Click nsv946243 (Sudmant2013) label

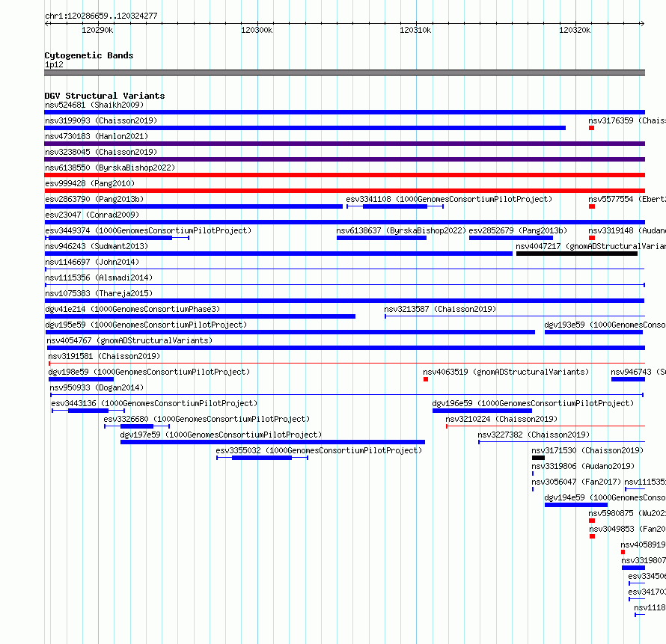click(97, 246)
